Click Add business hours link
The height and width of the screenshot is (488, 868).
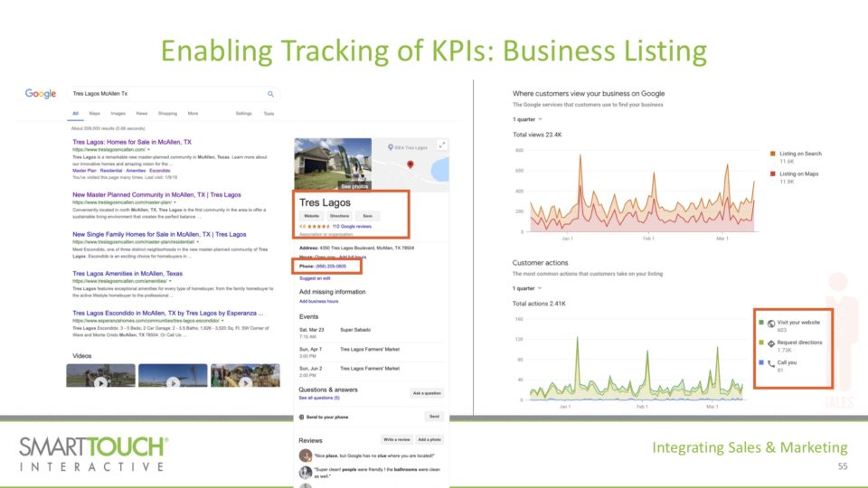319,302
